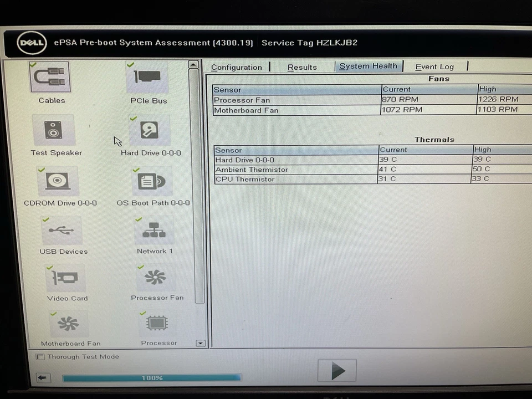Click the scrollbar down arrow
This screenshot has height=399, width=532.
[200, 343]
